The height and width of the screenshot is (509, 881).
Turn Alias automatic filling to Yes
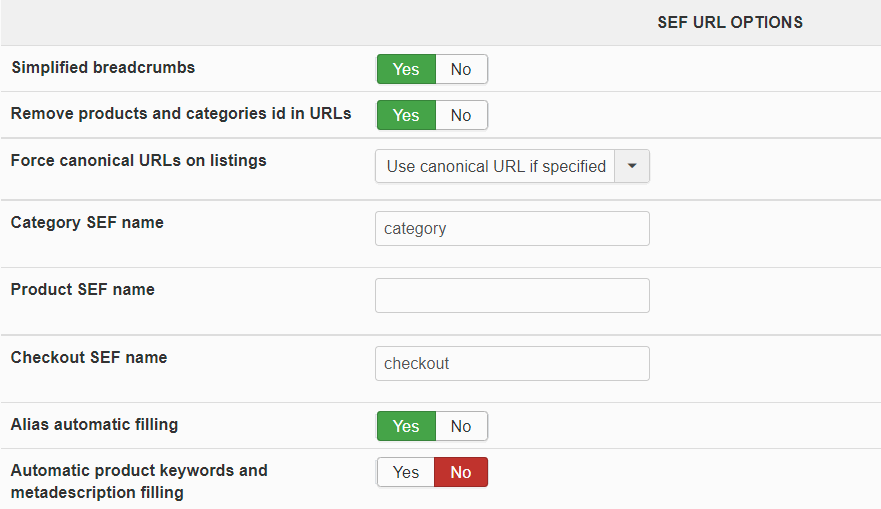coord(406,426)
